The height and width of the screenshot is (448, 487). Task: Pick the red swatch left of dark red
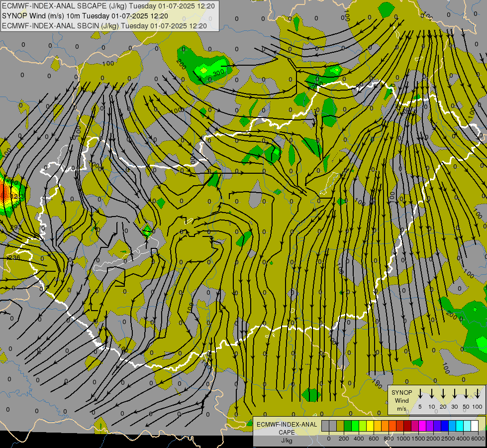(x=400, y=426)
